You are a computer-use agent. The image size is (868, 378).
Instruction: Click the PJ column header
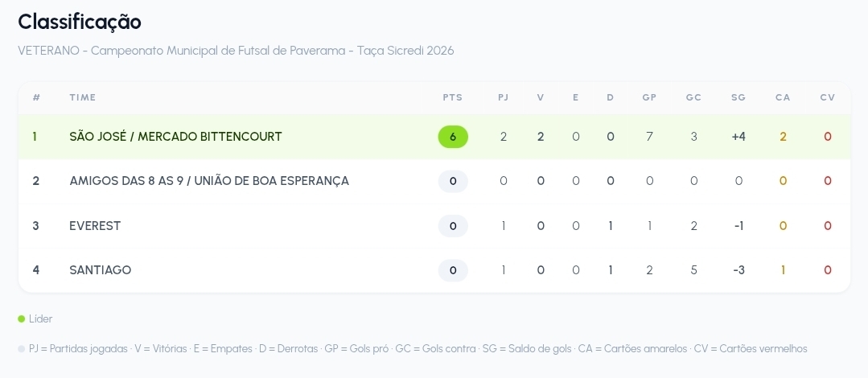tap(504, 97)
